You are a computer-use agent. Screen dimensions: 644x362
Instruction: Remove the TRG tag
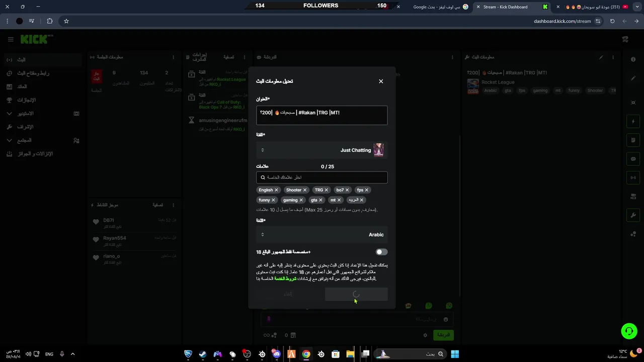(326, 190)
